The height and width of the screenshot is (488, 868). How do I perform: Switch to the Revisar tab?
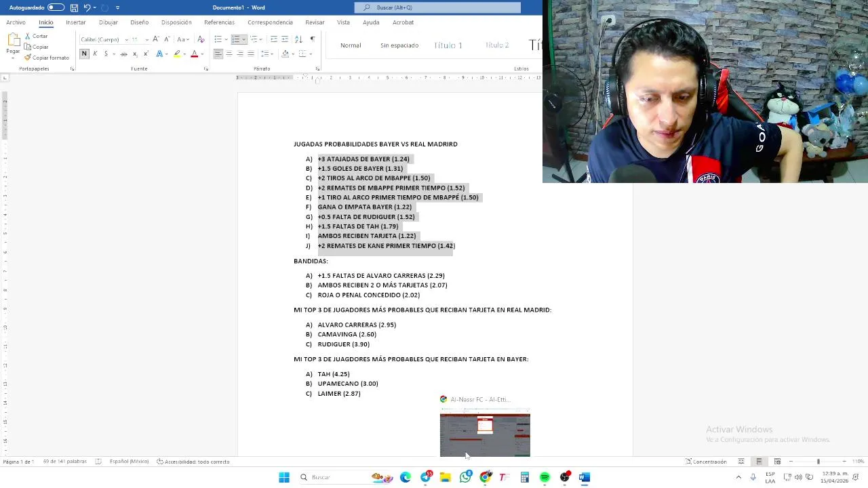(315, 22)
